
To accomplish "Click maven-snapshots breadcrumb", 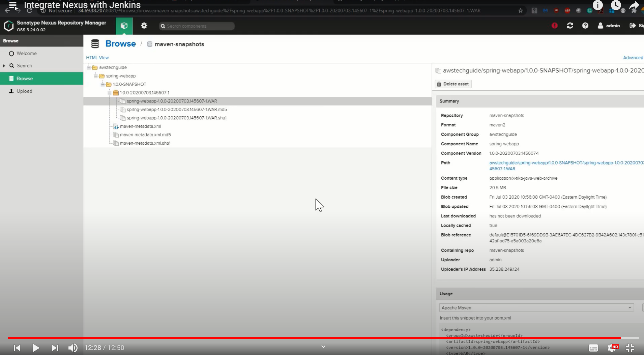I will [x=179, y=44].
